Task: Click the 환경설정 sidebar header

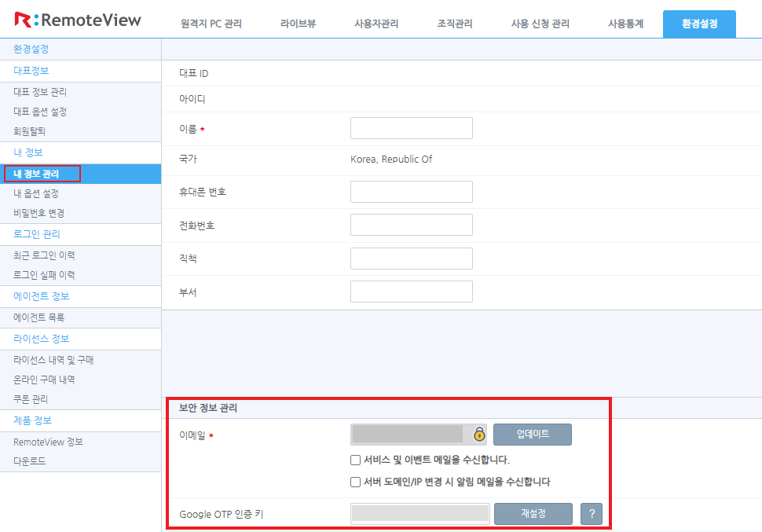Action: click(31, 50)
